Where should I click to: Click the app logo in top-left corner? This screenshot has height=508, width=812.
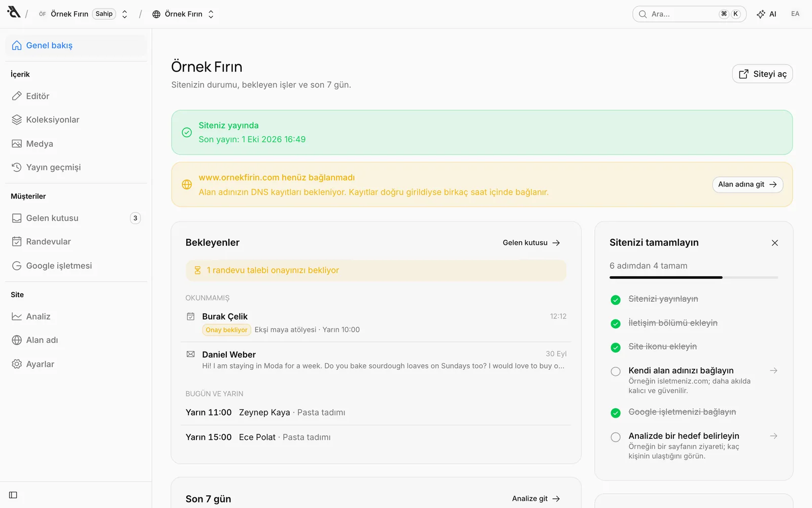click(x=14, y=12)
